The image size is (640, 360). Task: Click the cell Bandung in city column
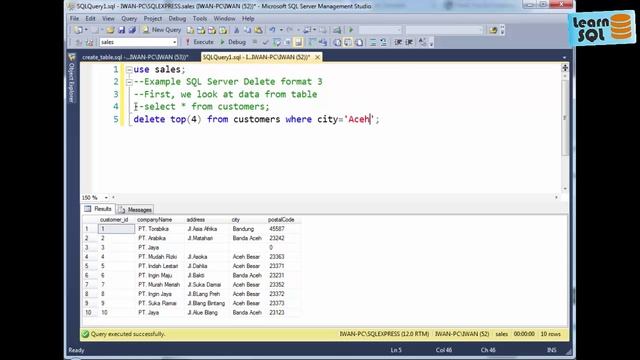coord(243,229)
